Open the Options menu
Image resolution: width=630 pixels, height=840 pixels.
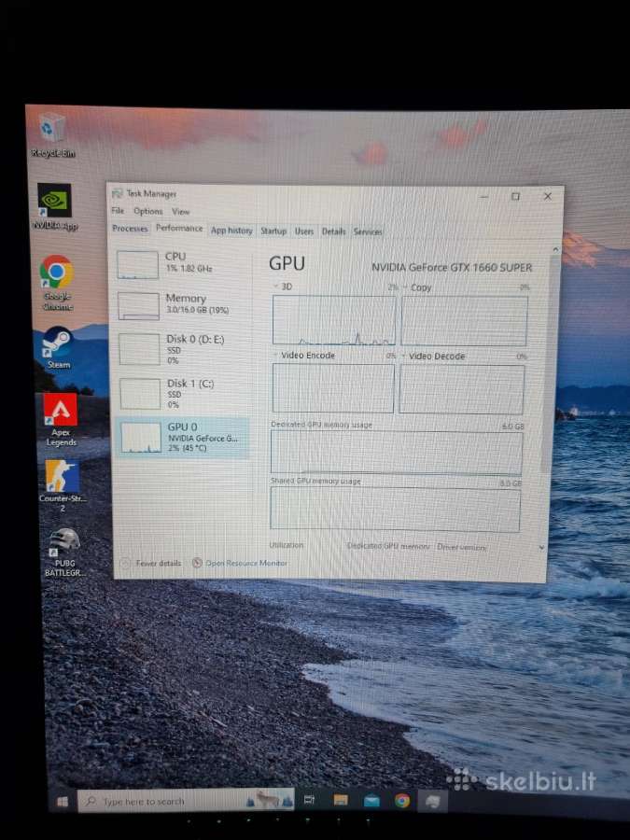[147, 211]
